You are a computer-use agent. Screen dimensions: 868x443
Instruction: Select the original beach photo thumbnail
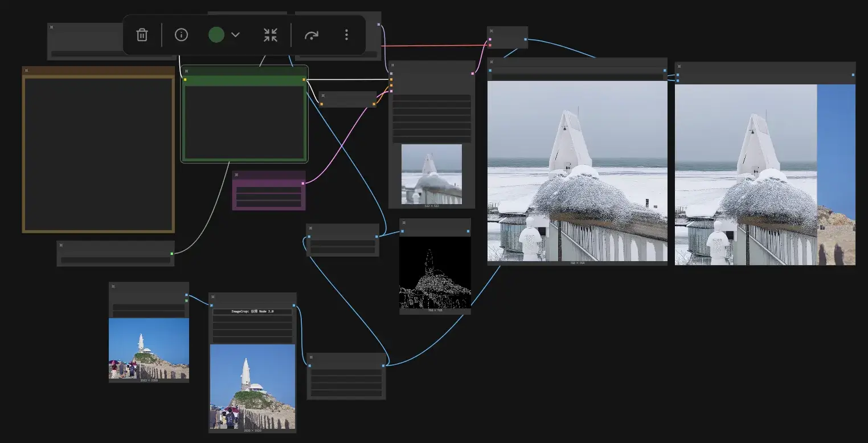[x=149, y=348]
